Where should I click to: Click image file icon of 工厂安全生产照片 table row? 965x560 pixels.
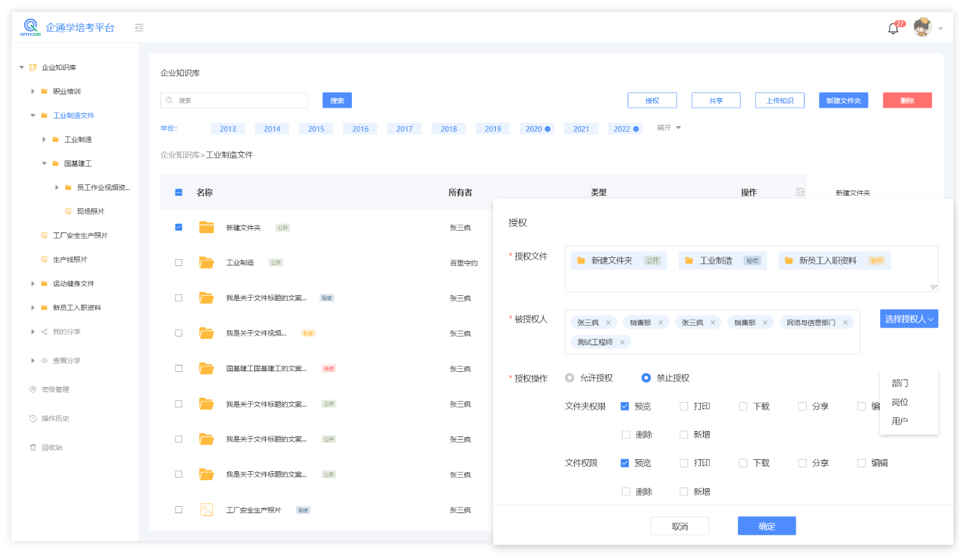click(x=207, y=509)
